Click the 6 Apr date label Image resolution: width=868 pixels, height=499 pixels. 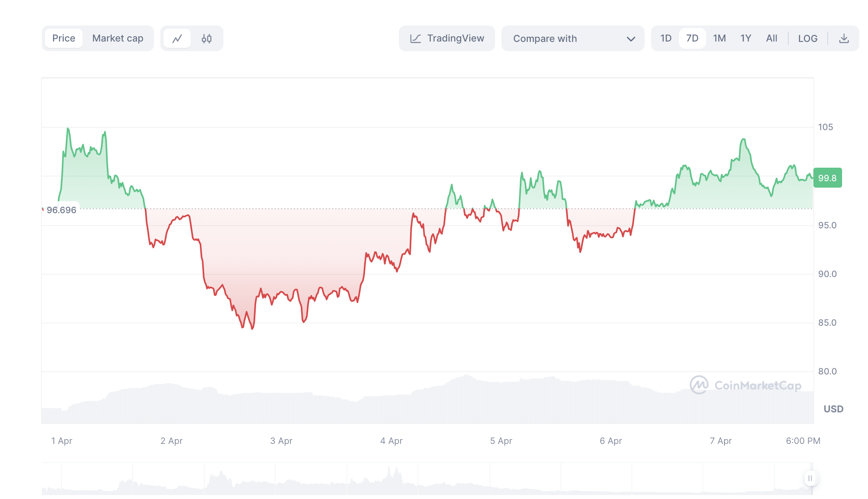611,441
